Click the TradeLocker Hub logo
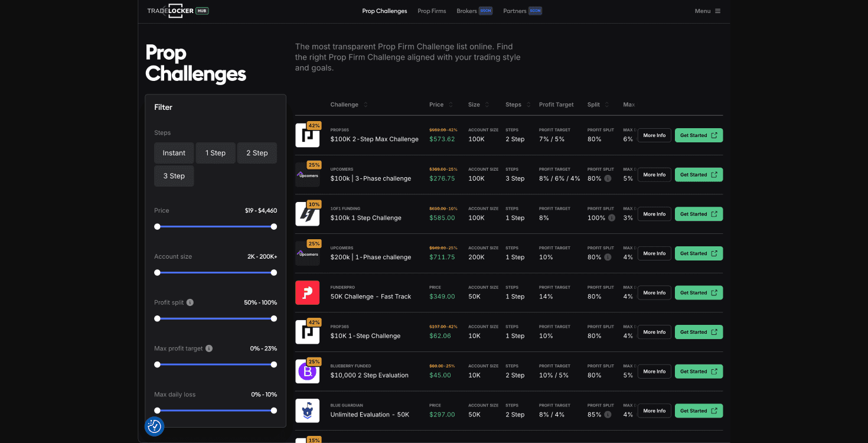Screen dimensions: 868x443 click(178, 11)
